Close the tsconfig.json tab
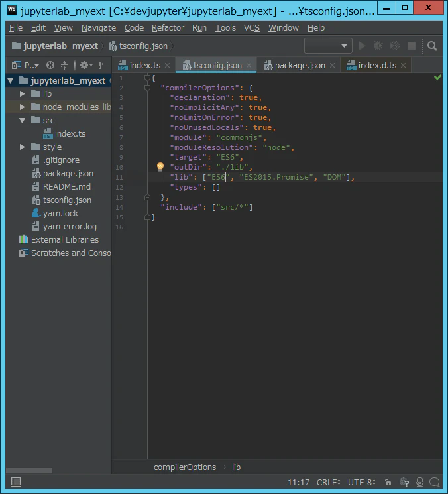 (x=249, y=65)
